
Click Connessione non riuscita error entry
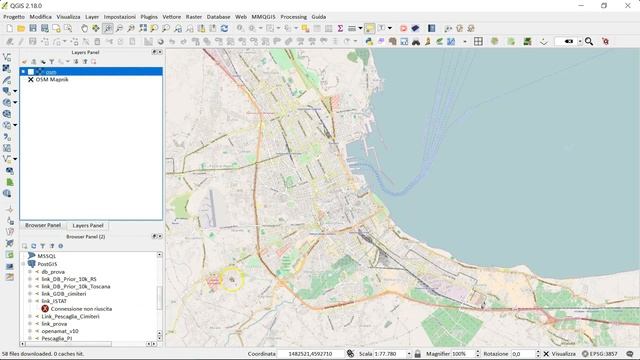pos(81,309)
